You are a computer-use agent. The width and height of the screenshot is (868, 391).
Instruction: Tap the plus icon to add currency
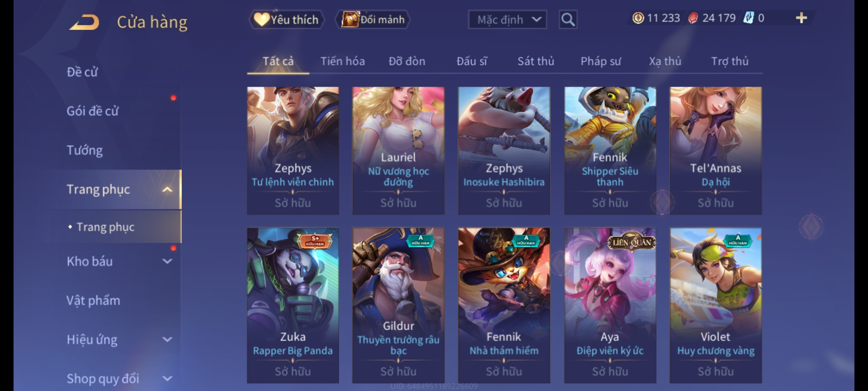click(801, 18)
